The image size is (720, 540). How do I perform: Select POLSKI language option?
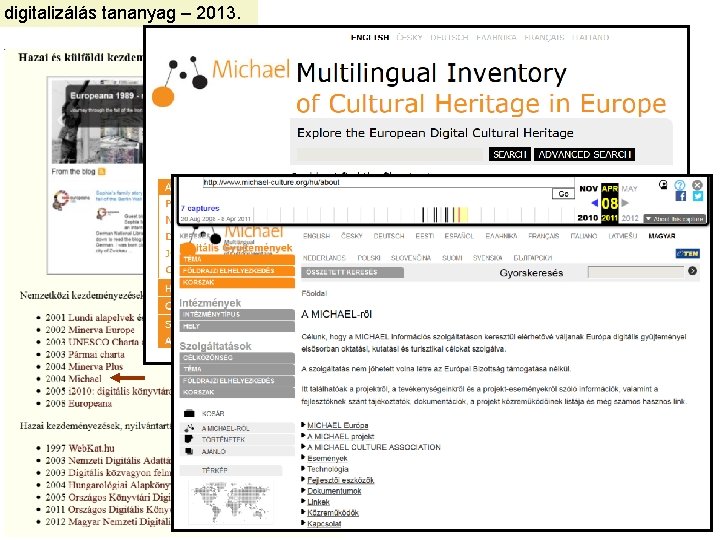[369, 258]
